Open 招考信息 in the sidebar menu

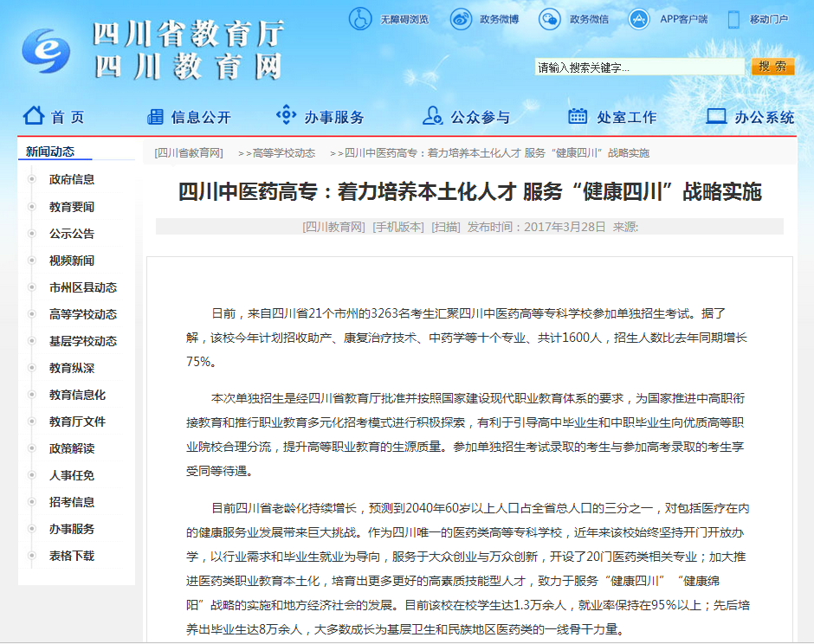coord(72,502)
